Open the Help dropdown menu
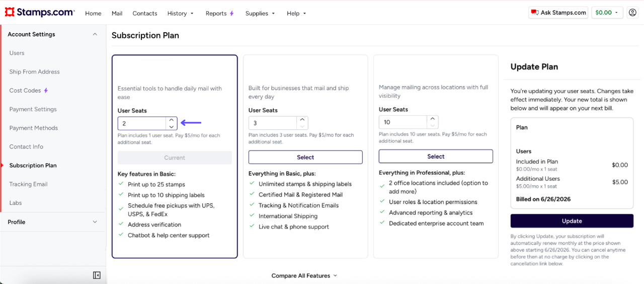This screenshot has height=284, width=644. [x=296, y=14]
